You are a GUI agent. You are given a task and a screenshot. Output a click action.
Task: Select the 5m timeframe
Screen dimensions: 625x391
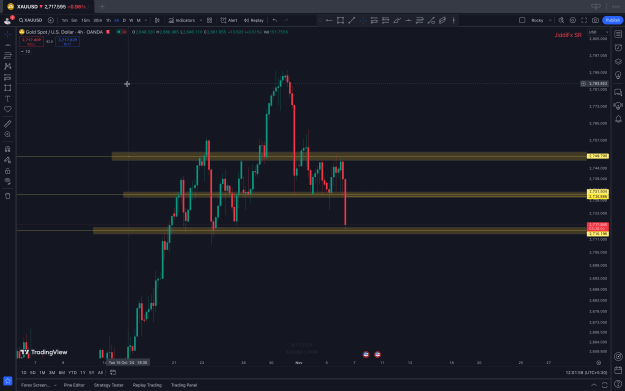pyautogui.click(x=74, y=20)
